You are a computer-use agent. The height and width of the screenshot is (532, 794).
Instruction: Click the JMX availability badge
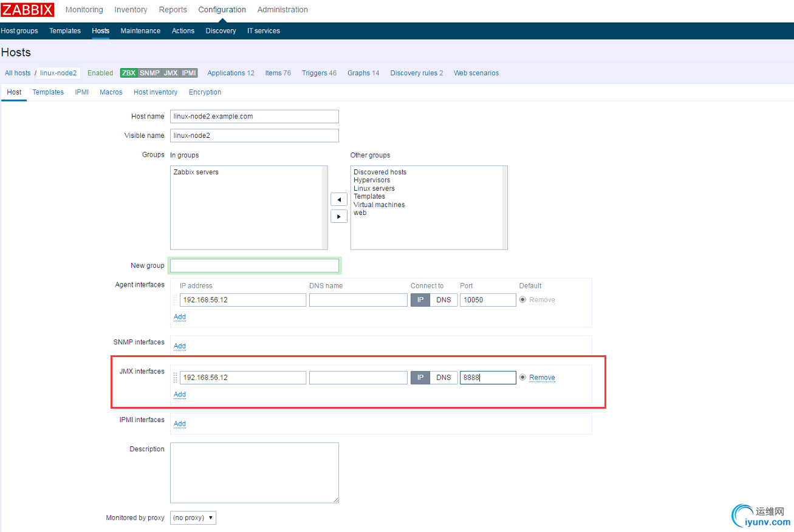tap(171, 73)
